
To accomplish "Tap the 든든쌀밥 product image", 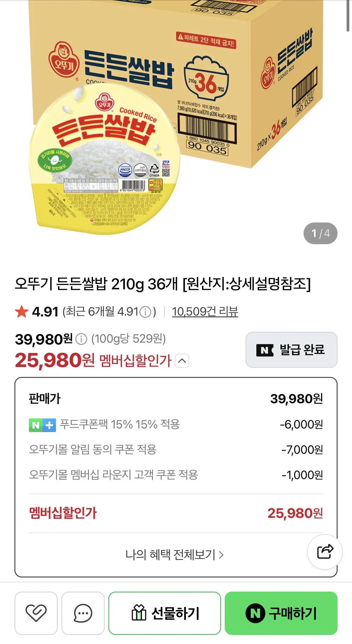I will coord(176,120).
